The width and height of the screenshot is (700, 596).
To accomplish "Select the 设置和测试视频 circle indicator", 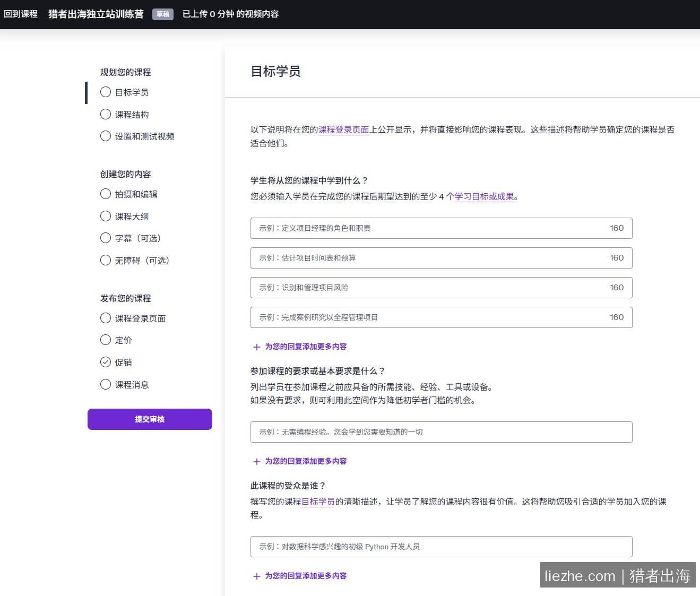I will tap(106, 136).
